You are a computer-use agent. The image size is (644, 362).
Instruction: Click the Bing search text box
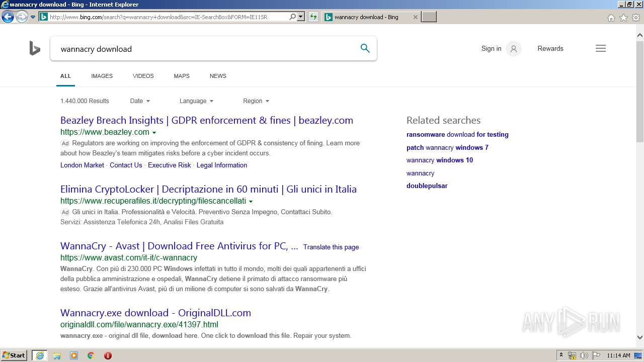point(204,49)
